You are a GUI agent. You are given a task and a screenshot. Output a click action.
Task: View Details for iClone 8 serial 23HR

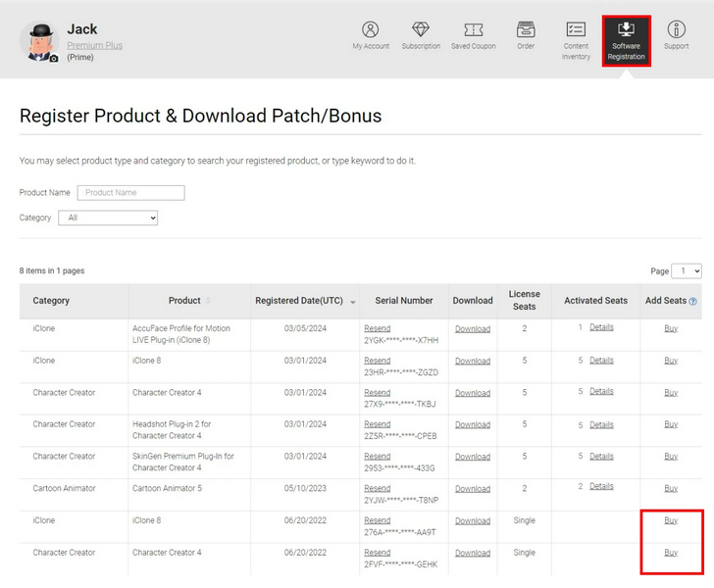[x=601, y=361]
